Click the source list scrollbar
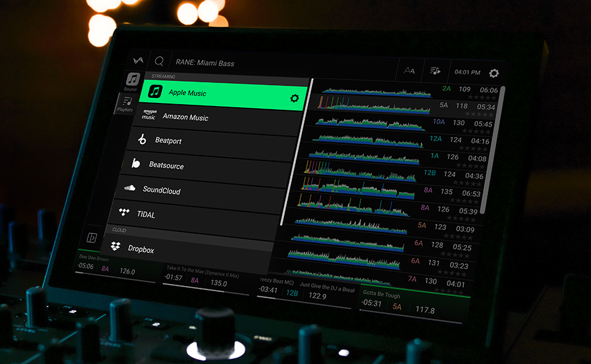 296,152
